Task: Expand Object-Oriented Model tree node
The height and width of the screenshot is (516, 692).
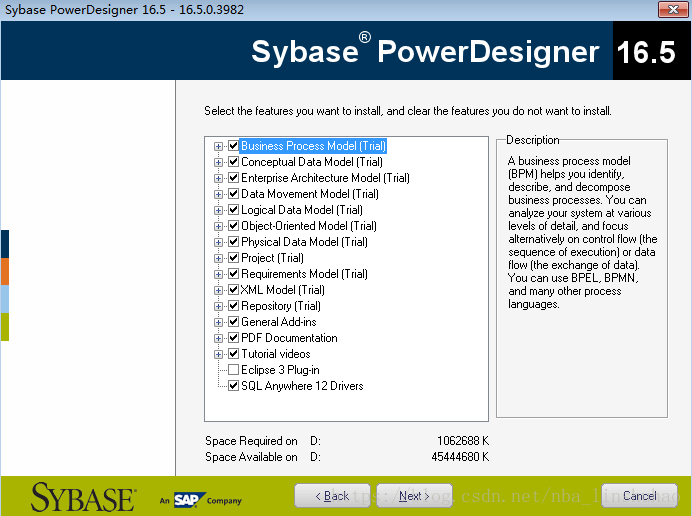Action: click(x=218, y=226)
